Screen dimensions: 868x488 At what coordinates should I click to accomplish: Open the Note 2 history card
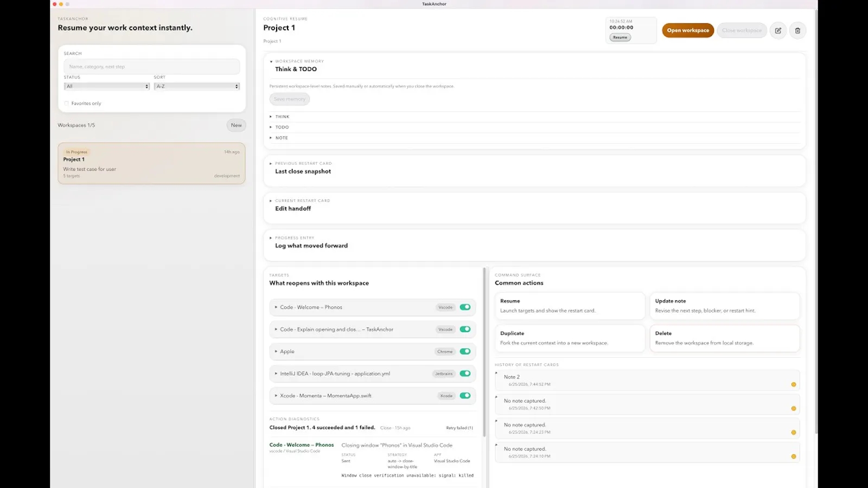(x=647, y=380)
